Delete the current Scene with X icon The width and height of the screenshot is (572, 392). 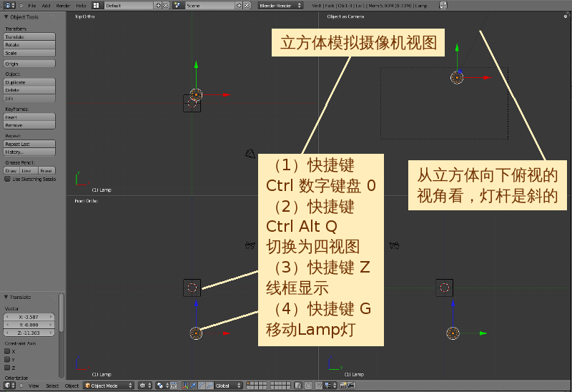(247, 6)
